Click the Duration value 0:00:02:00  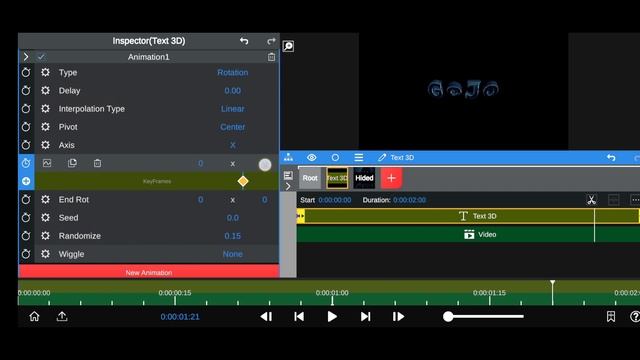click(409, 200)
